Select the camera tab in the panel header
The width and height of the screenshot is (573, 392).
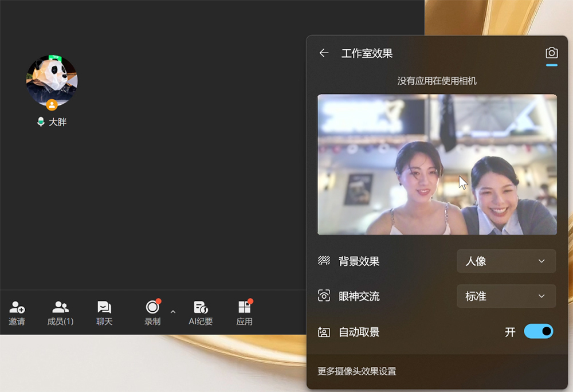pos(551,53)
